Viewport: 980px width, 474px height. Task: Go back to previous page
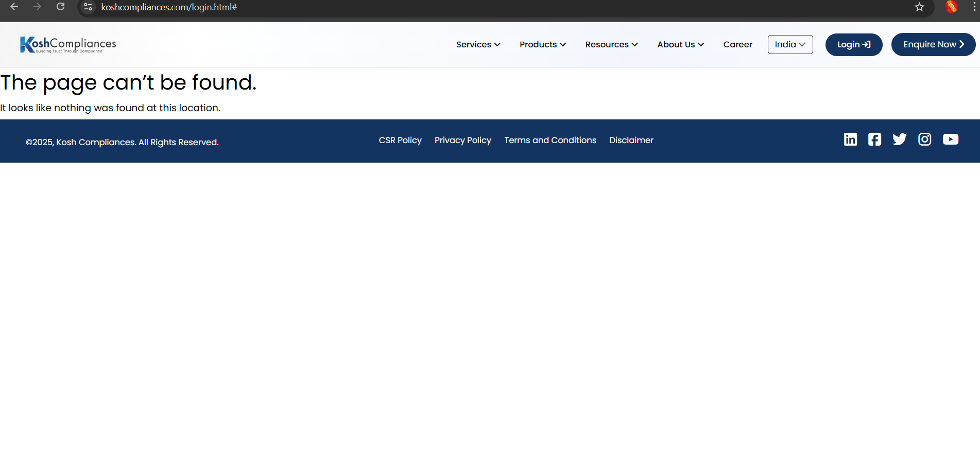[x=14, y=7]
